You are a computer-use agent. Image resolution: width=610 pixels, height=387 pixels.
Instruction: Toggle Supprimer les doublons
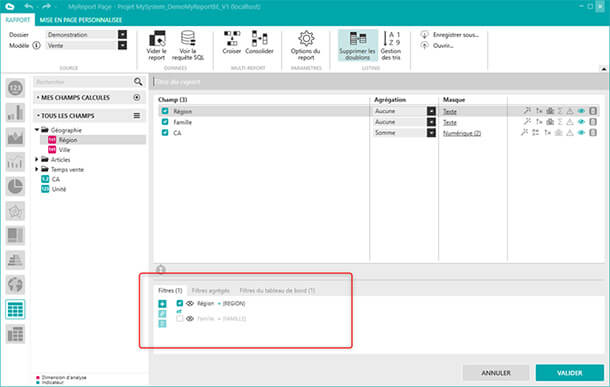point(358,45)
